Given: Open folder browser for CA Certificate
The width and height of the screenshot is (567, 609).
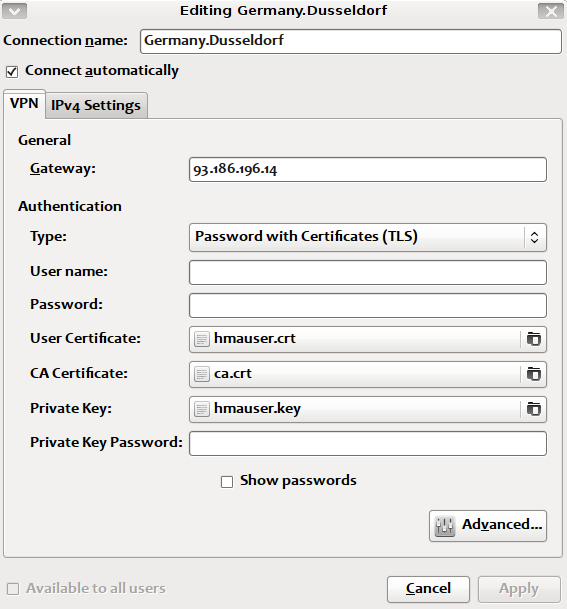Looking at the screenshot, I should [534, 374].
